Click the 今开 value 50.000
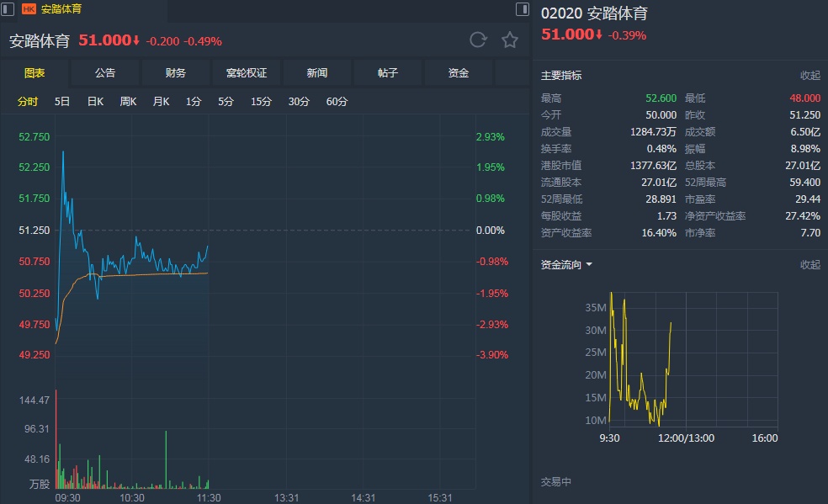 tap(661, 115)
